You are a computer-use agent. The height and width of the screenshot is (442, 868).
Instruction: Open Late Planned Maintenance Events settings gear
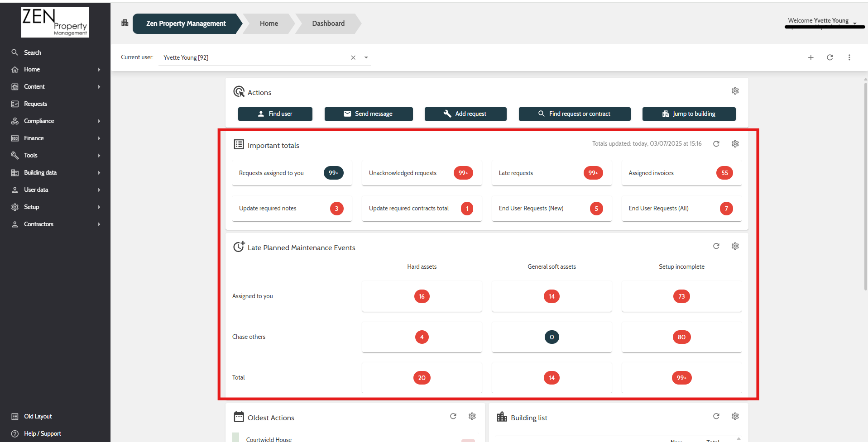pos(735,246)
